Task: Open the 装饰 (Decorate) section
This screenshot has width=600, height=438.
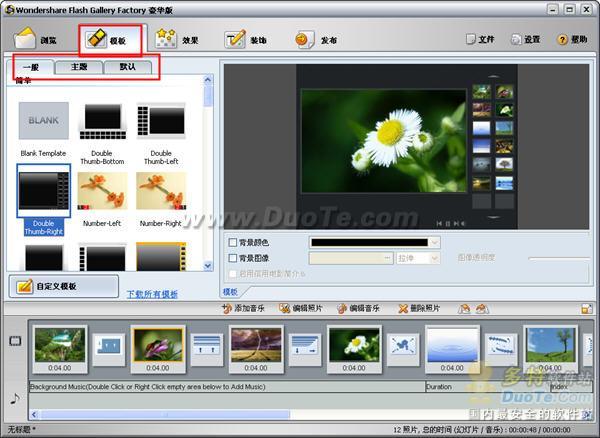Action: tap(246, 39)
